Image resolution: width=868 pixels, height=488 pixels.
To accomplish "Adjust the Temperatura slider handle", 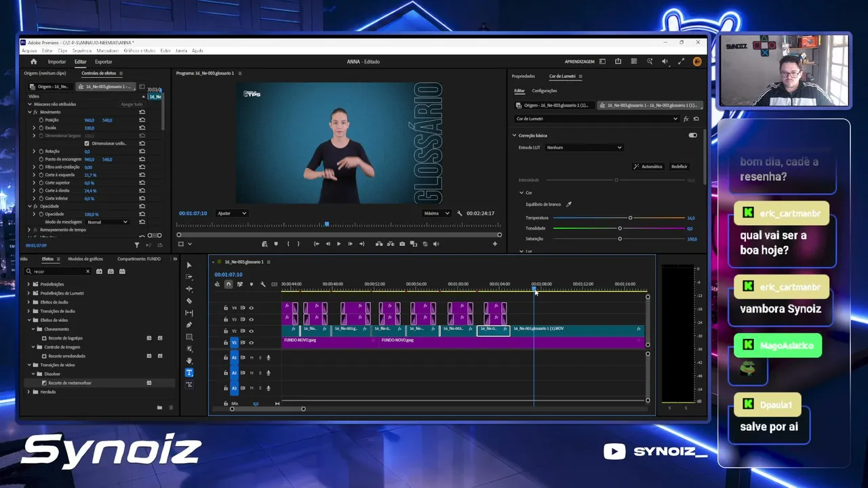I will point(630,218).
